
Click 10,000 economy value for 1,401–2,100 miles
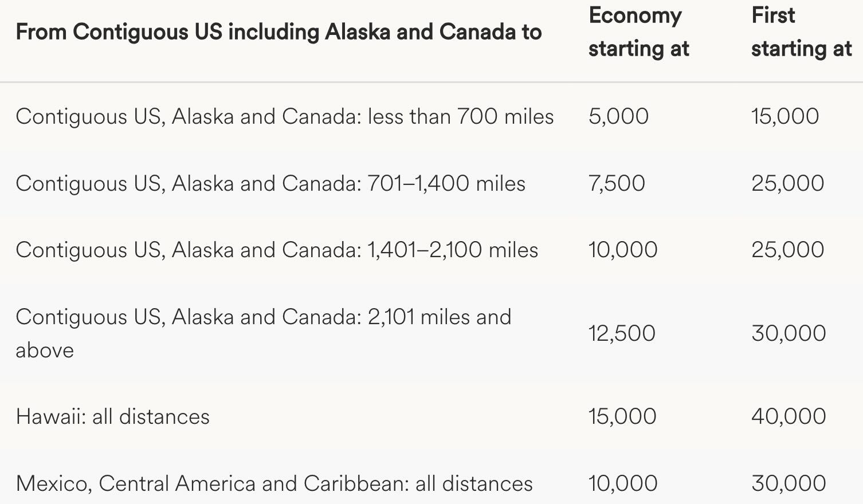click(623, 250)
